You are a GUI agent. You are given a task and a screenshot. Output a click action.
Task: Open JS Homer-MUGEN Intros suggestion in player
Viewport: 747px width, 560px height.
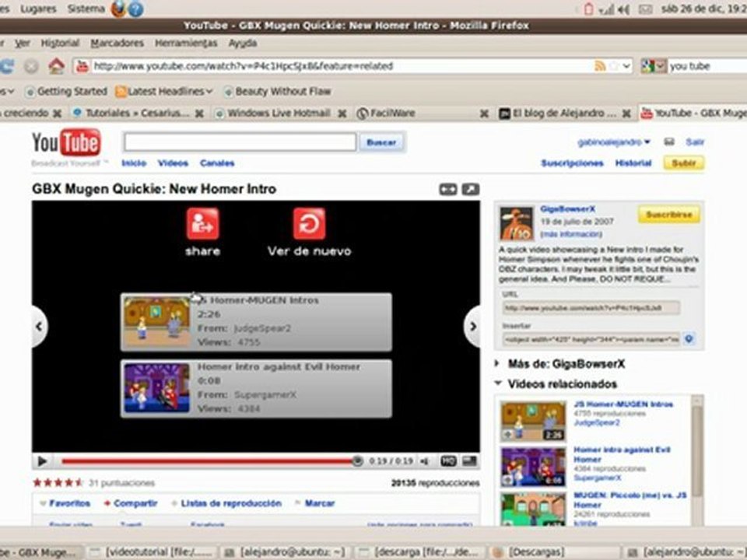(256, 322)
